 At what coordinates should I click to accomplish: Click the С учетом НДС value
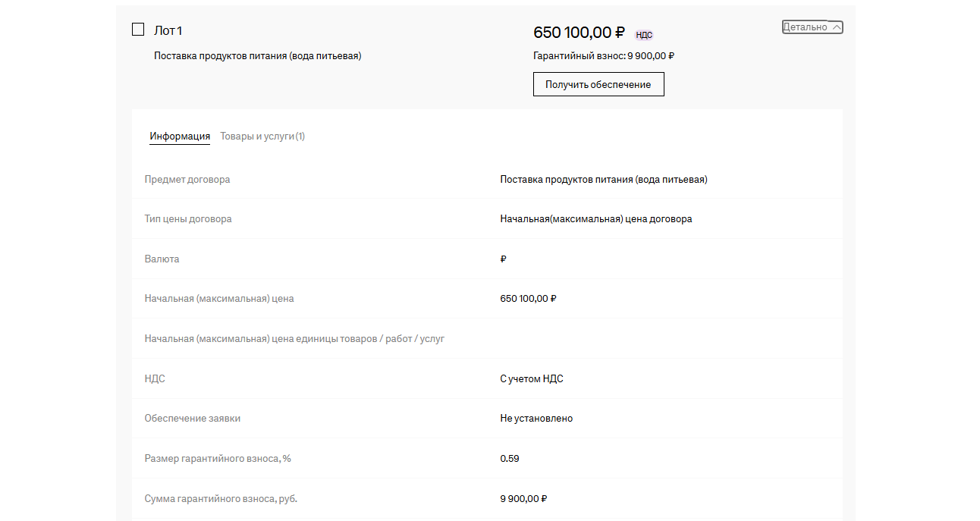pyautogui.click(x=531, y=379)
